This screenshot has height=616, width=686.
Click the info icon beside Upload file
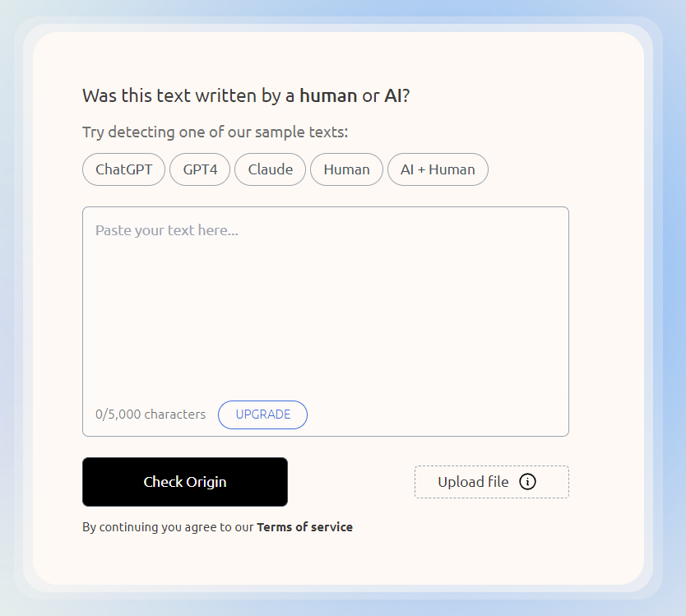coord(527,482)
